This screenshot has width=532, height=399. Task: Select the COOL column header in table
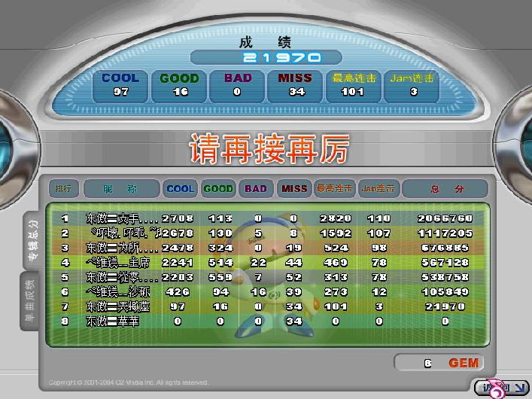point(181,188)
